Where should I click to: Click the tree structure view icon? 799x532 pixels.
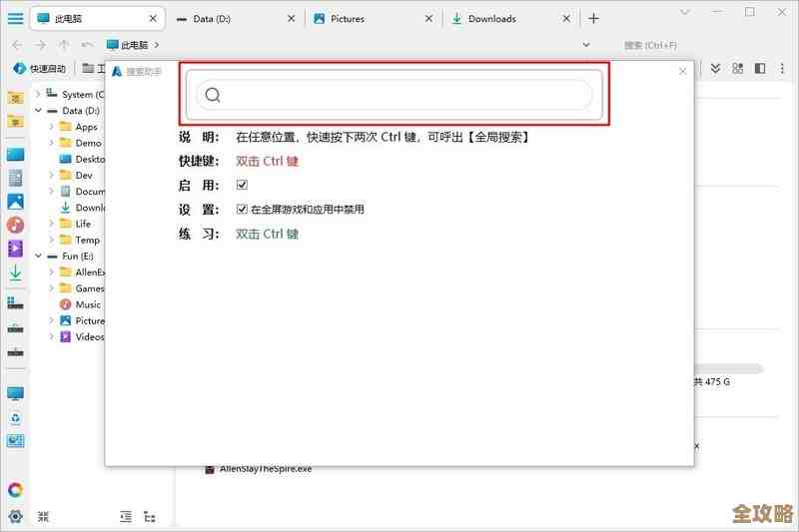(149, 517)
